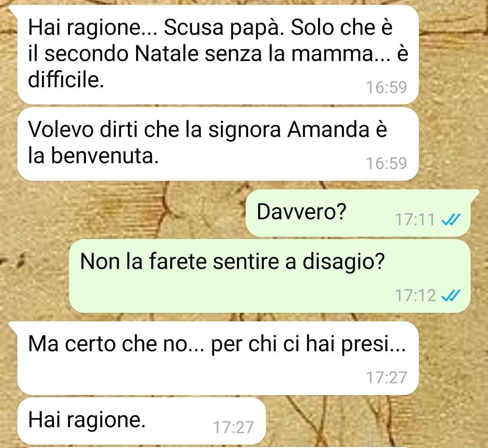Viewport: 488px width, 448px height.
Task: Tap the 'Volevo dirti che la signora Amanda' bubble
Action: pos(218,144)
